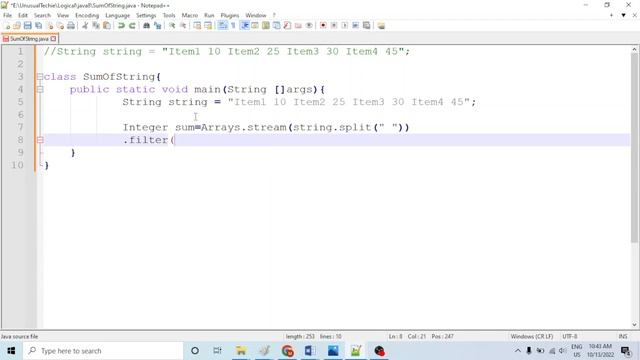The image size is (640, 360).
Task: Toggle the Show Indent Guide icon
Action: [244, 26]
